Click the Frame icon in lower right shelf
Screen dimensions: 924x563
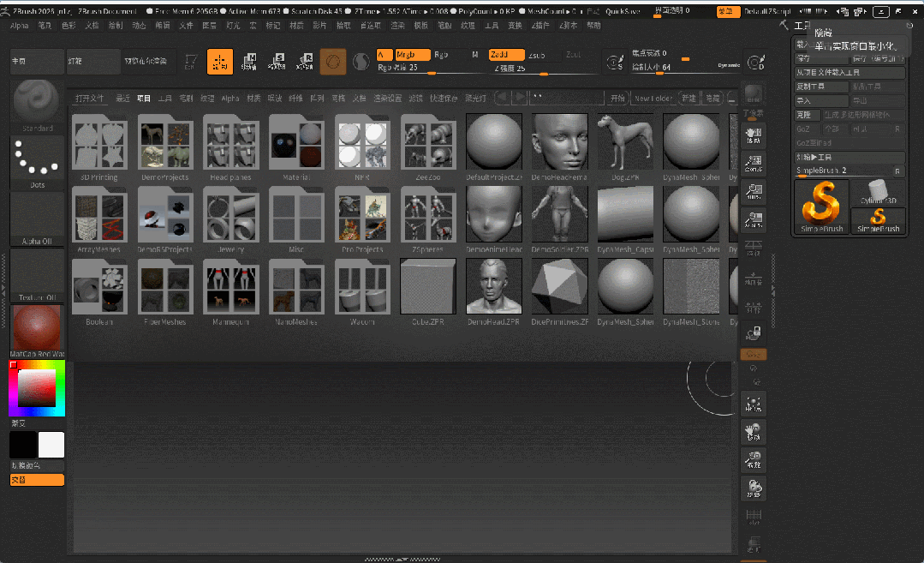point(754,404)
